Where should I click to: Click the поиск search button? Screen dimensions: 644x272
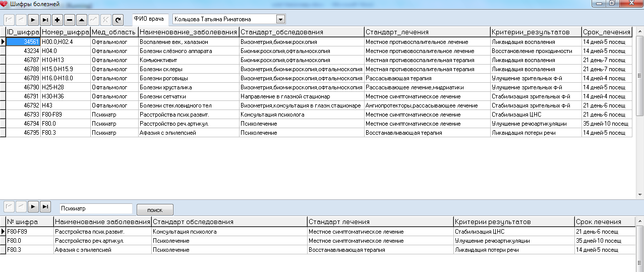coord(155,209)
